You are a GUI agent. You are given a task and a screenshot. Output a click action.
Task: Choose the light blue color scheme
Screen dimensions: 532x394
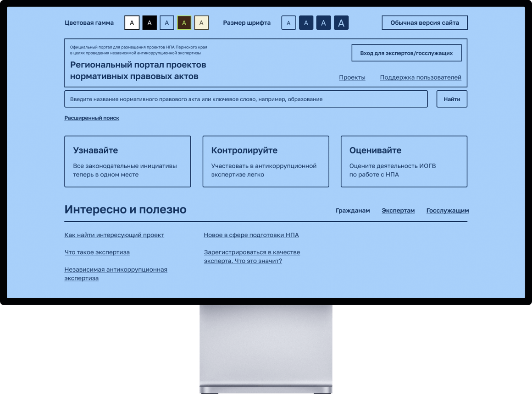[x=166, y=22]
